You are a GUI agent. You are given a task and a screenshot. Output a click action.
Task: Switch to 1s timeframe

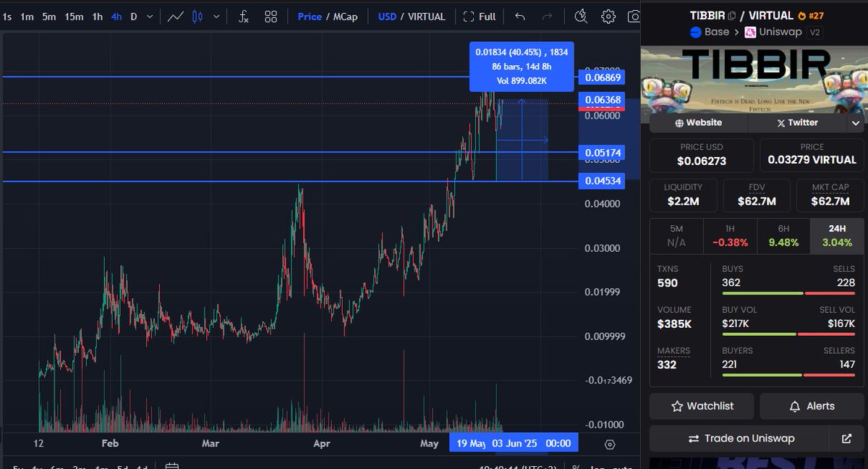coord(7,16)
